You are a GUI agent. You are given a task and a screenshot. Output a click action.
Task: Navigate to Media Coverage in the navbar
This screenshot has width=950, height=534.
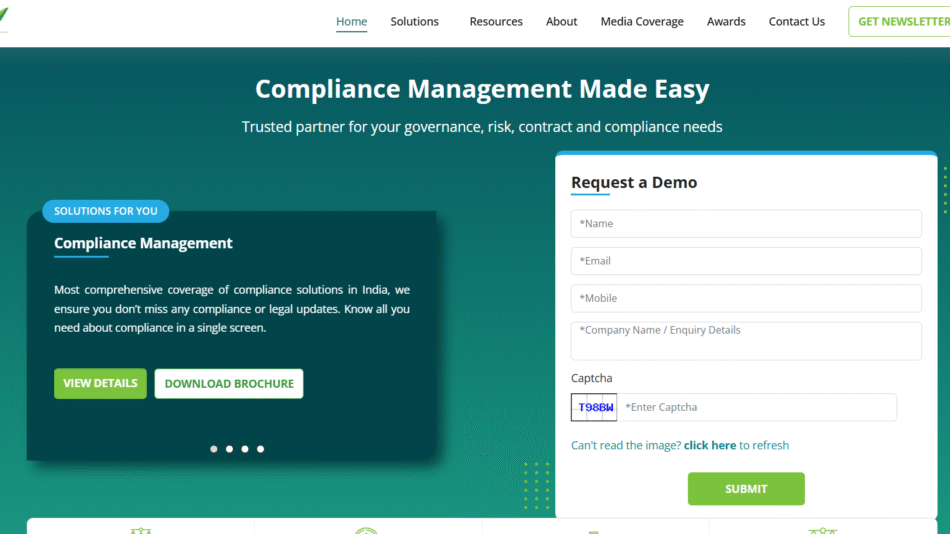click(642, 22)
